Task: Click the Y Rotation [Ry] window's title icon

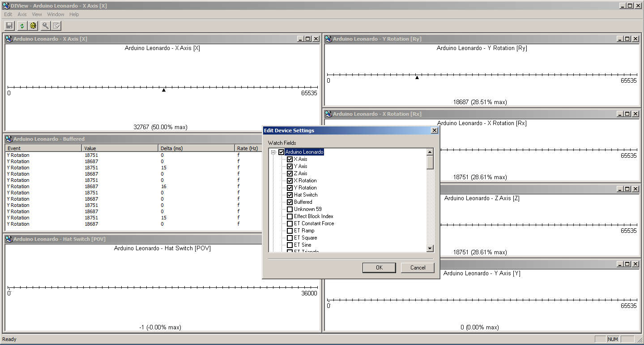Action: pyautogui.click(x=328, y=39)
